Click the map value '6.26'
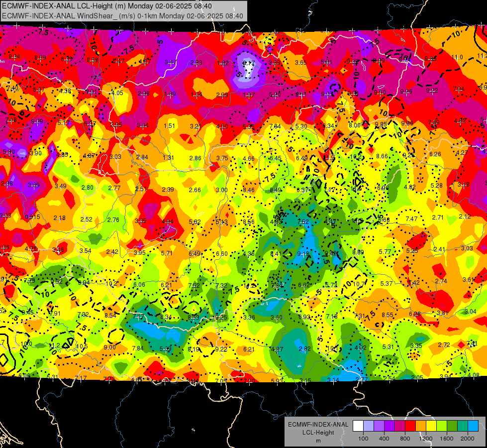The width and height of the screenshot is (487, 448). [x=435, y=154]
